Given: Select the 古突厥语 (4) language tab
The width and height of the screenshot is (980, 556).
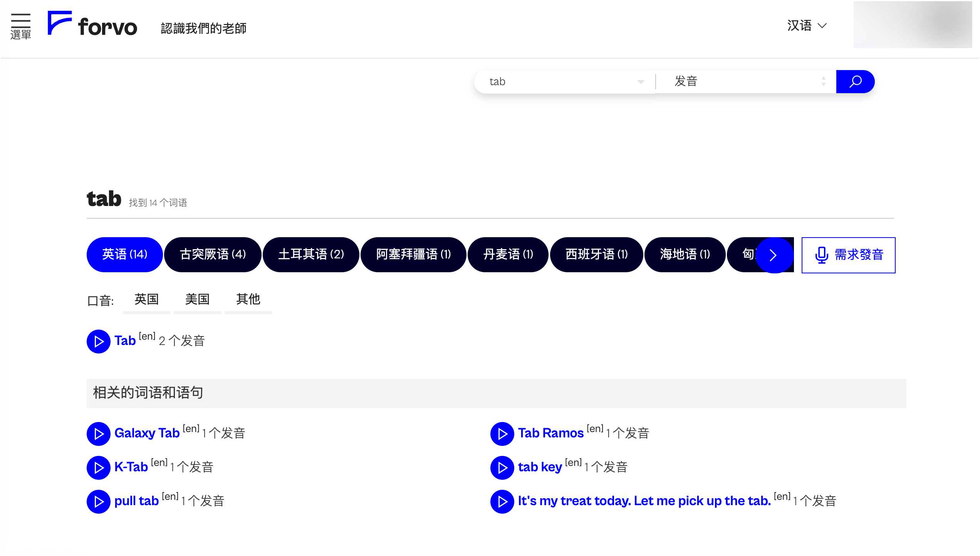Looking at the screenshot, I should coord(213,255).
